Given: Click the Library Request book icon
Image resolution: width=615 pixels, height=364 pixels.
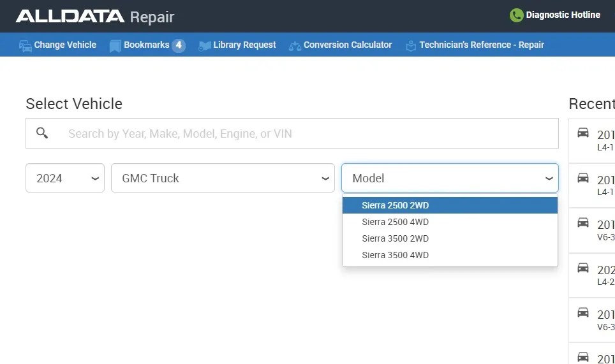Looking at the screenshot, I should pos(204,46).
